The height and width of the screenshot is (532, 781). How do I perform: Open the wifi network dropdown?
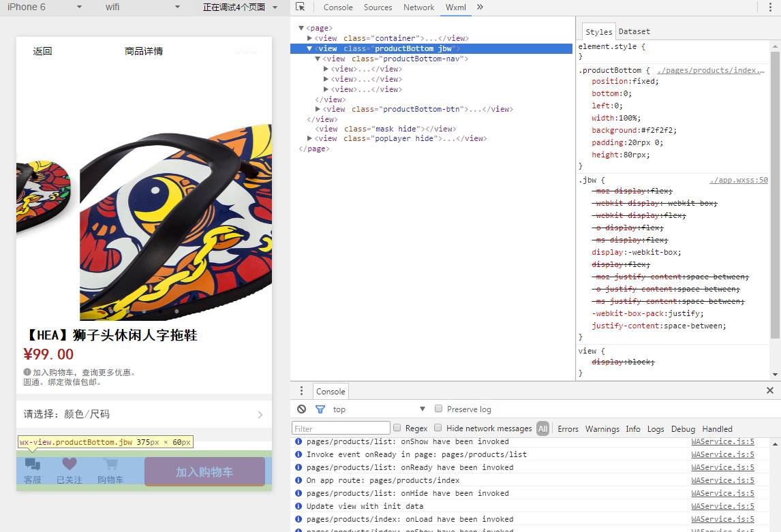point(142,7)
